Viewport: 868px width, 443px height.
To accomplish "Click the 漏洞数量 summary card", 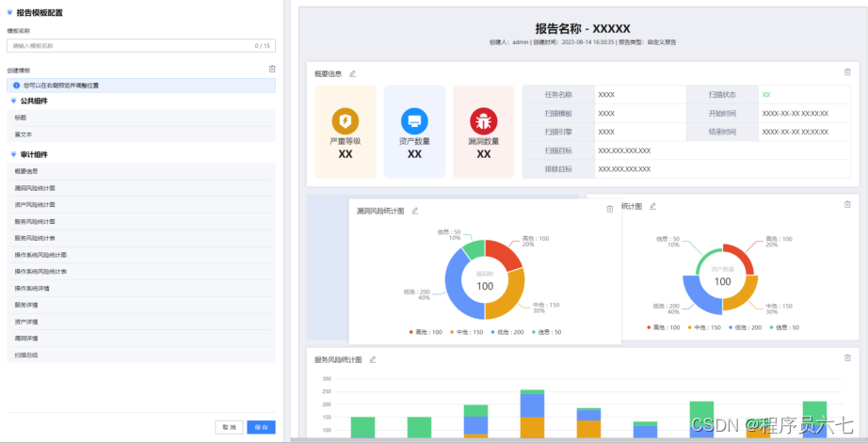I will (484, 132).
